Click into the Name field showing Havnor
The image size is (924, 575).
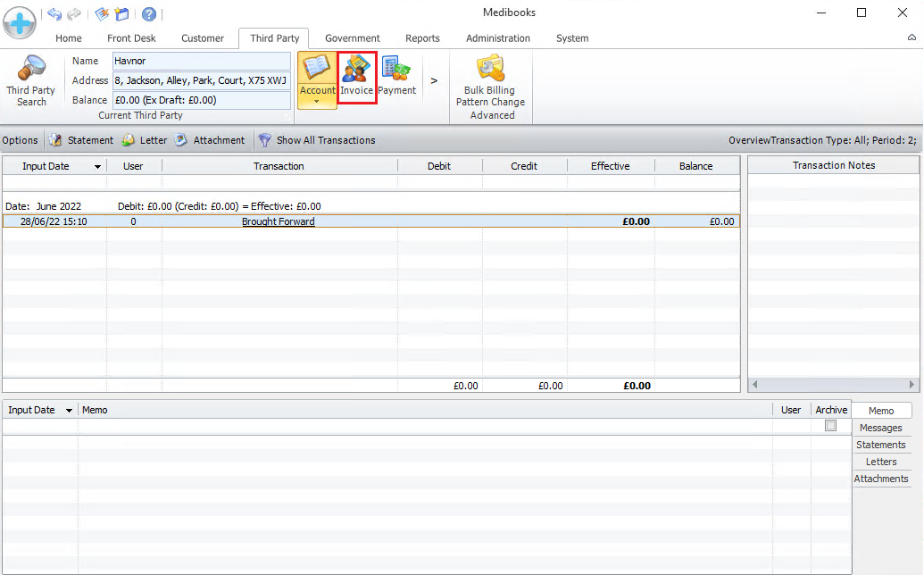coord(201,61)
